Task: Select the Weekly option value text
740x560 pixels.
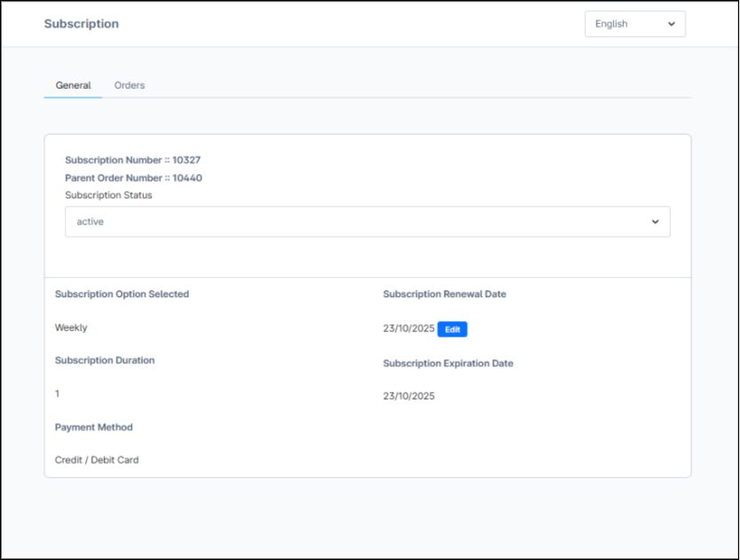Action: coord(71,327)
